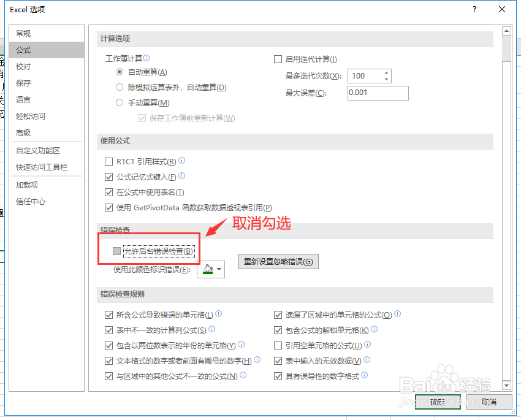Enable 引用空单元格的公式 checkbox

point(278,345)
